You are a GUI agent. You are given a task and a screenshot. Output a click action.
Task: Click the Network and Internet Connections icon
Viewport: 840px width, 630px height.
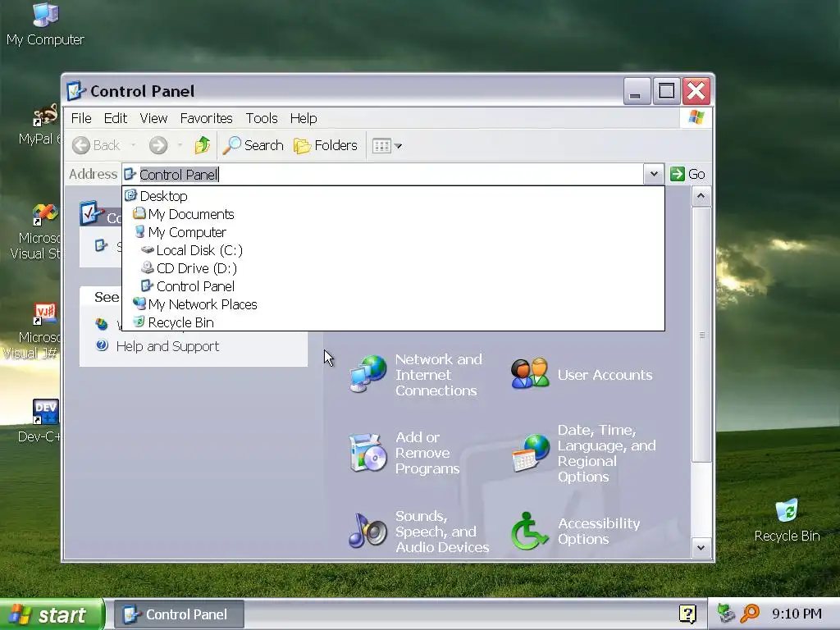coord(367,373)
